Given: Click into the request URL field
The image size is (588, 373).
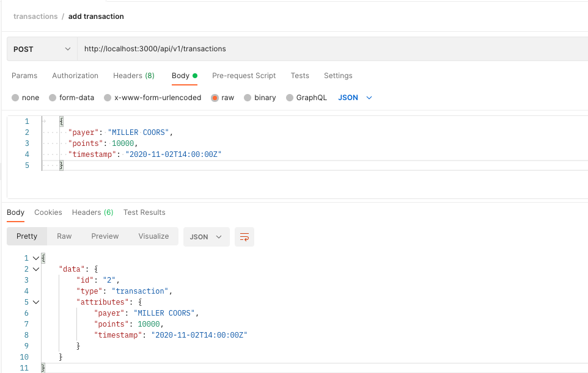Looking at the screenshot, I should pyautogui.click(x=333, y=49).
